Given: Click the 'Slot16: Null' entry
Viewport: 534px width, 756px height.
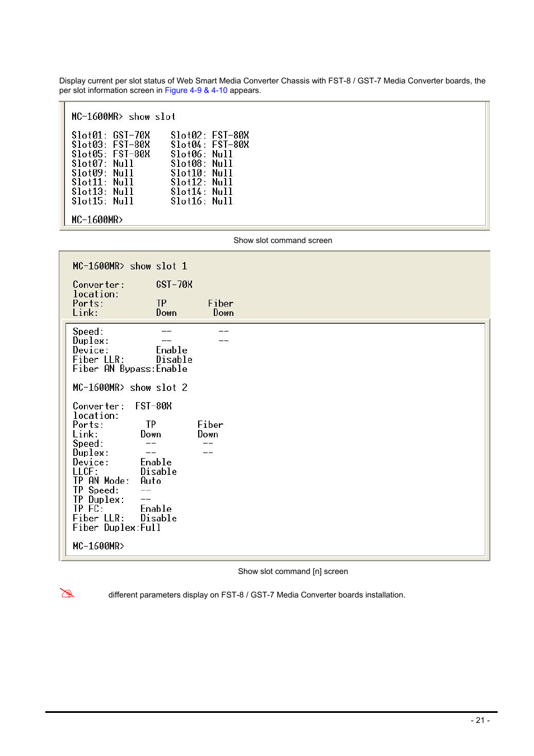Looking at the screenshot, I should point(202,201).
